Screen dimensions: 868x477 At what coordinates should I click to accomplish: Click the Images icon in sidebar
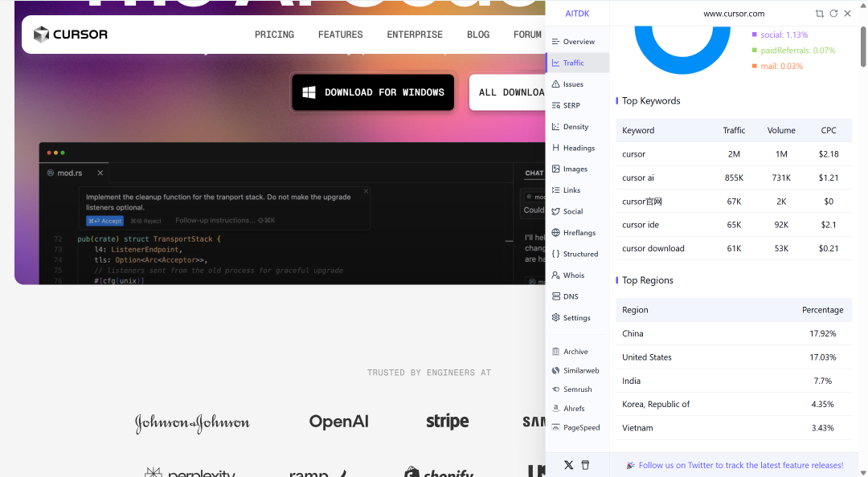[x=556, y=169]
